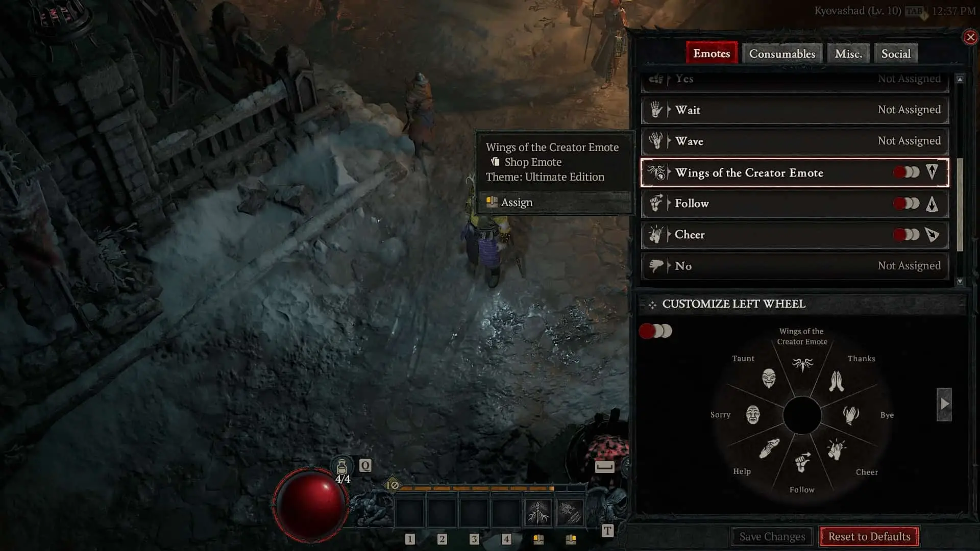Click Reset to Defaults button
The image size is (980, 551).
[869, 536]
